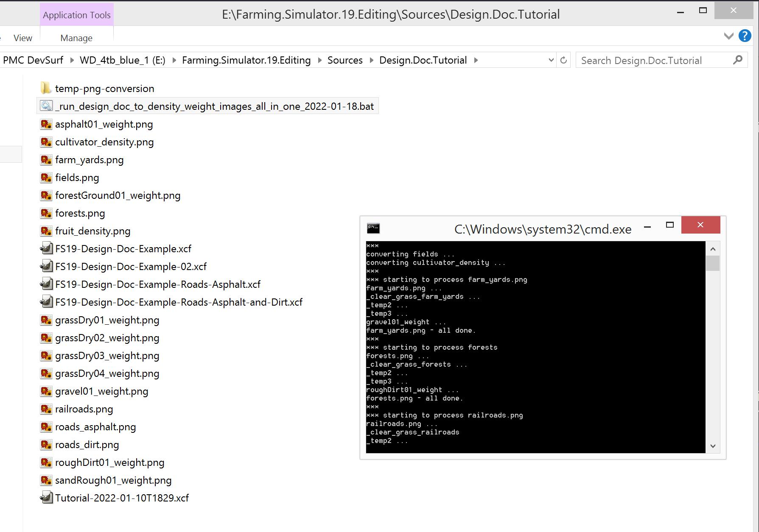This screenshot has height=532, width=759.
Task: Click the asphalt01_weight.png file icon
Action: pyautogui.click(x=46, y=124)
